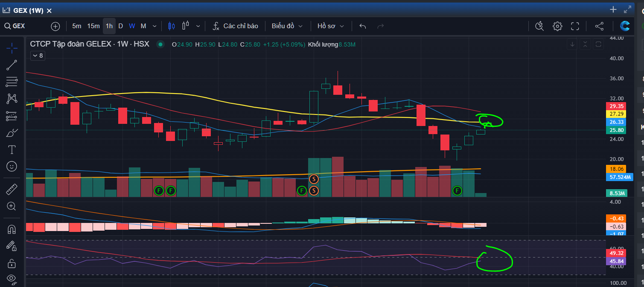
Task: Add a symbol to compare
Action: tap(55, 26)
